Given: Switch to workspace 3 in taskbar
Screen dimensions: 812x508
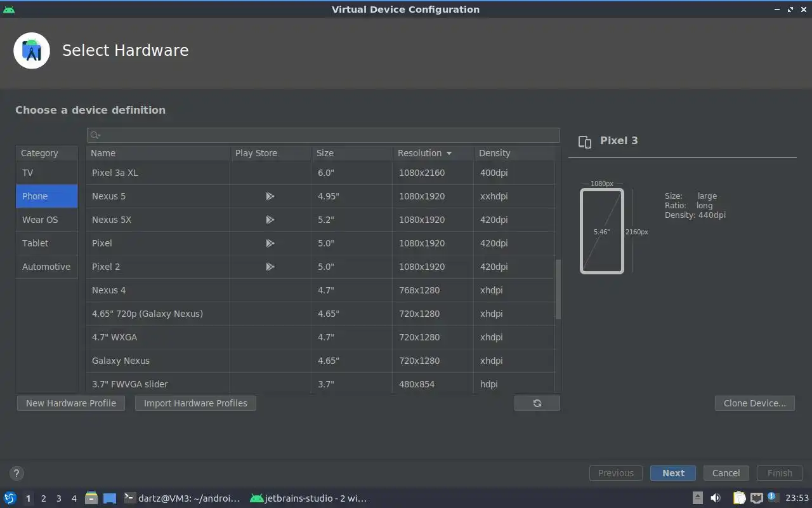Looking at the screenshot, I should pos(58,498).
